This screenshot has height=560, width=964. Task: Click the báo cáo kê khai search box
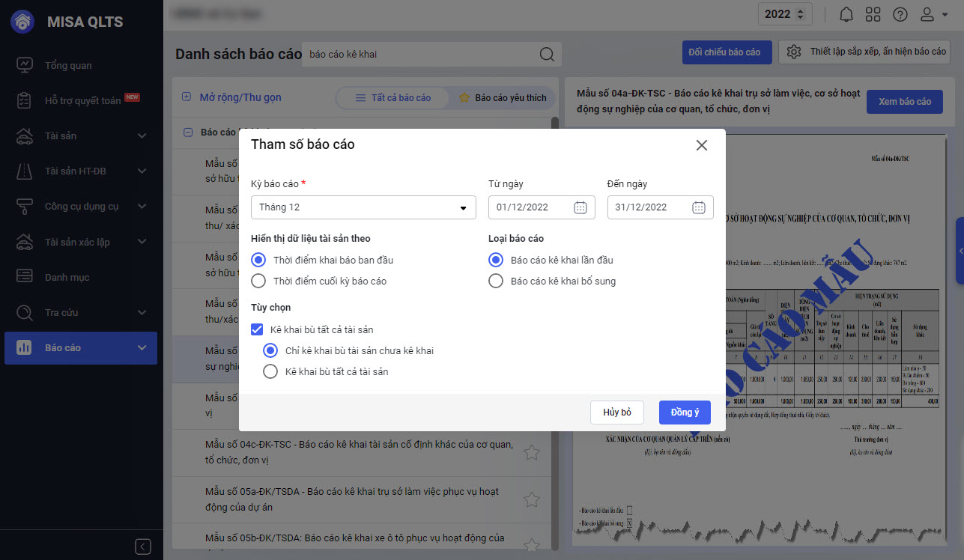(x=431, y=54)
